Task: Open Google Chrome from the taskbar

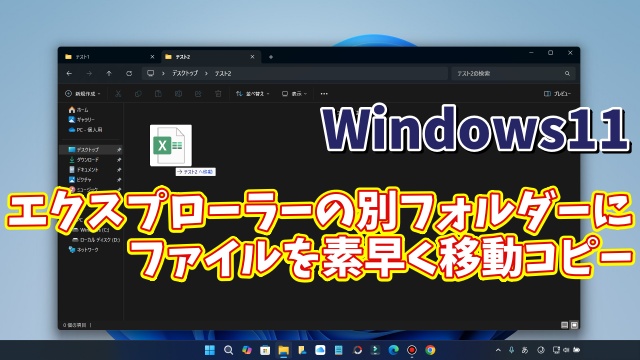Action: 430,350
